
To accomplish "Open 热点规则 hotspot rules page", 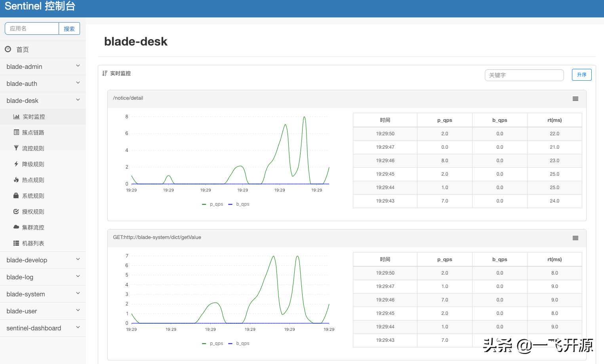I will 43,180.
